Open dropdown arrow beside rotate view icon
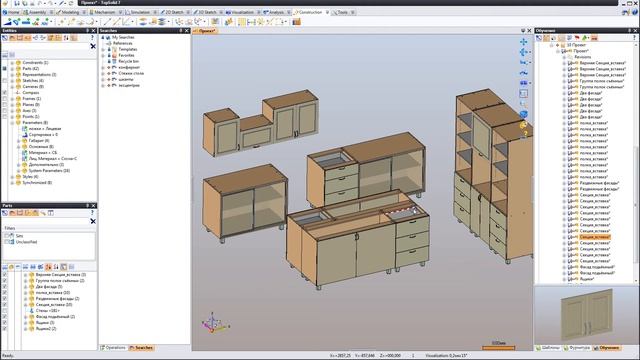The image size is (640, 360). [530, 52]
